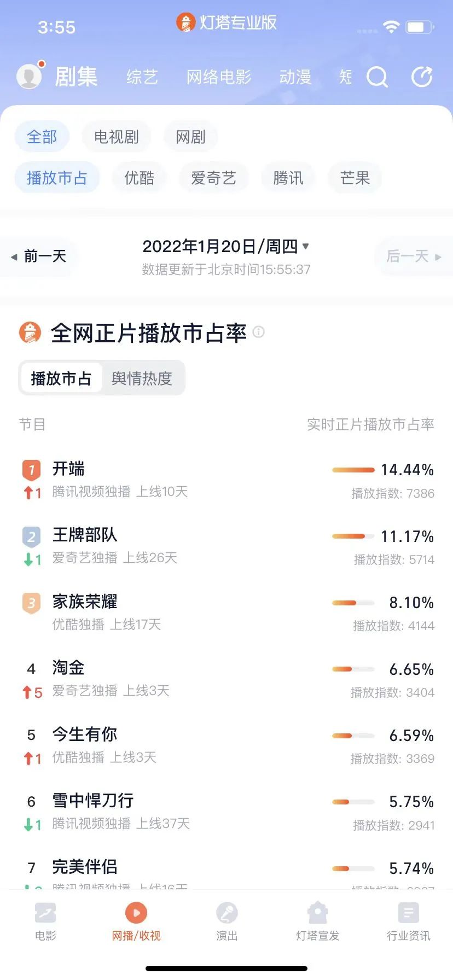Switch toggle to 舆情热度
The image size is (453, 980).
pyautogui.click(x=142, y=378)
